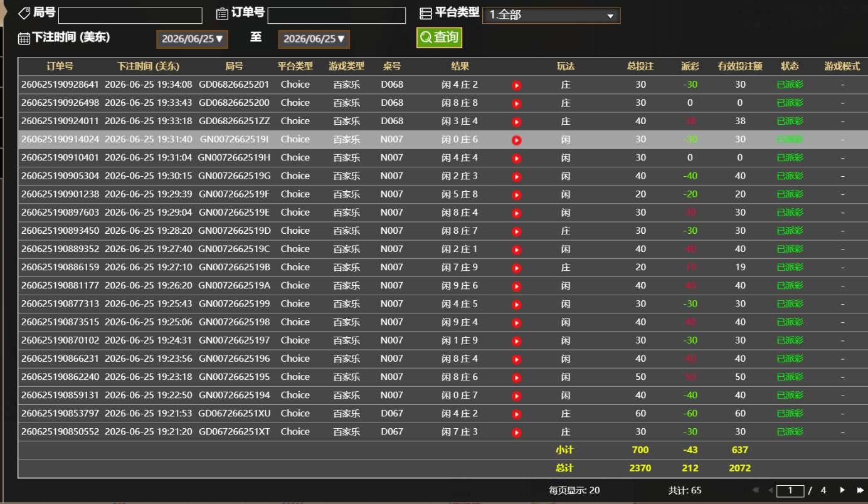Play video replay for order 260625190924011
The width and height of the screenshot is (868, 504).
(x=517, y=122)
